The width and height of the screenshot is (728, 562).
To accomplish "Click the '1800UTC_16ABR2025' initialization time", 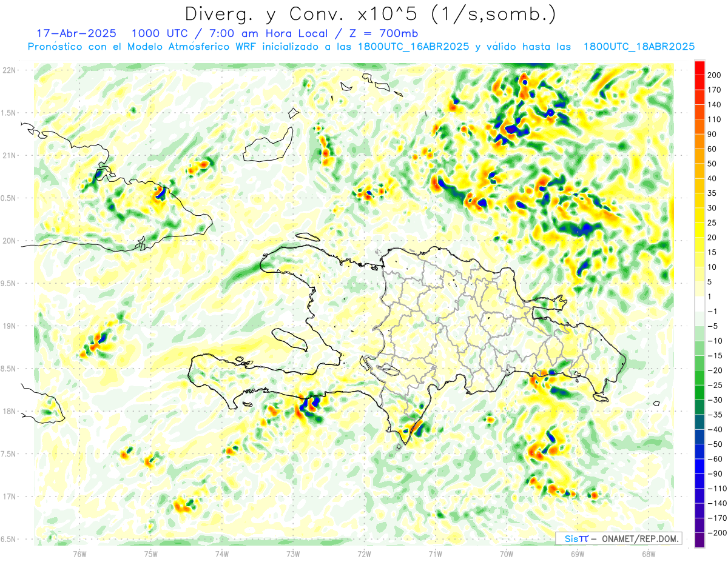I will pos(413,47).
